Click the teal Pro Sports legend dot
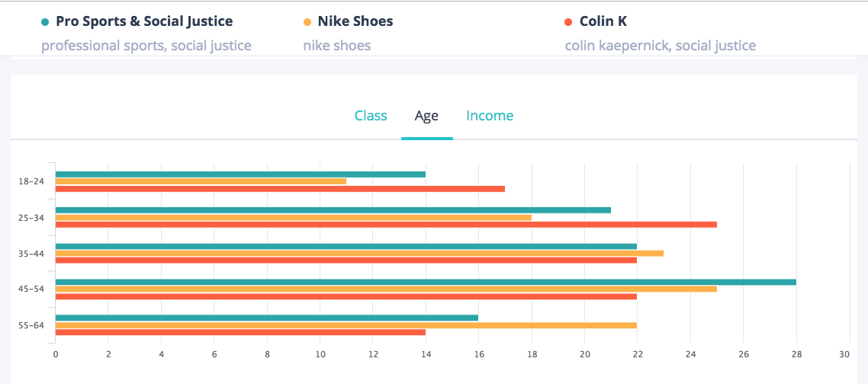Viewport: 868px width, 384px height. point(46,22)
